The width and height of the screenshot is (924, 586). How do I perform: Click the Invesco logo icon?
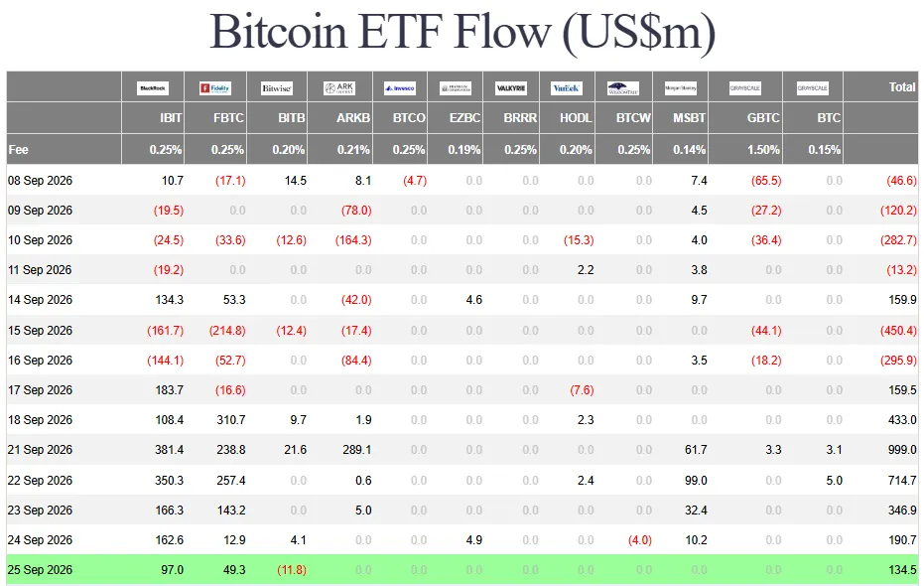[x=400, y=88]
